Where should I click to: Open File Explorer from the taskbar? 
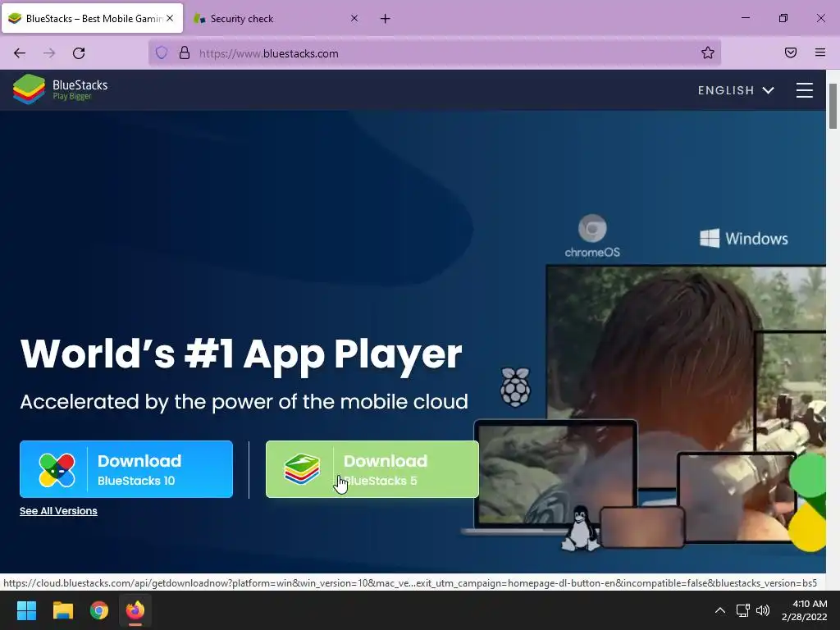point(62,610)
